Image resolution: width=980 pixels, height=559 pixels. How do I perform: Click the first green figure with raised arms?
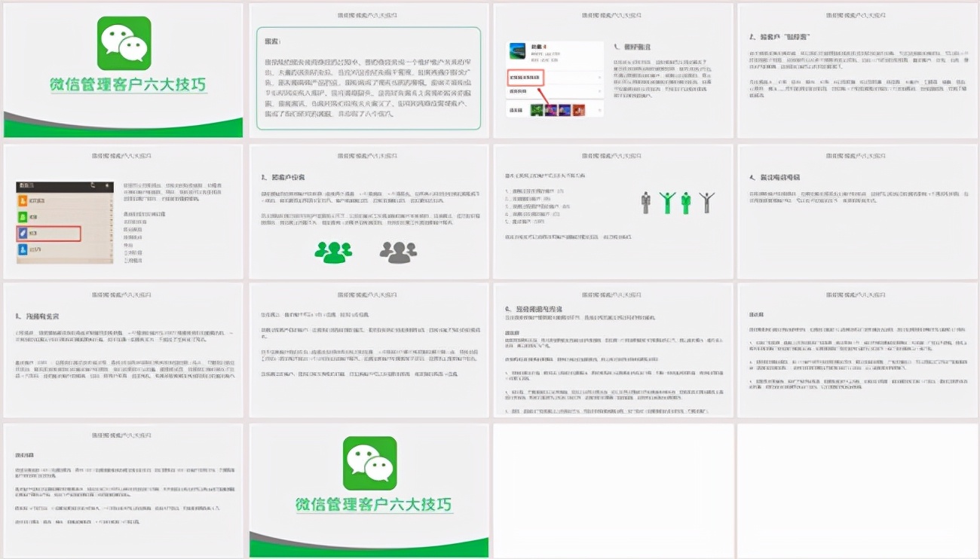[667, 203]
